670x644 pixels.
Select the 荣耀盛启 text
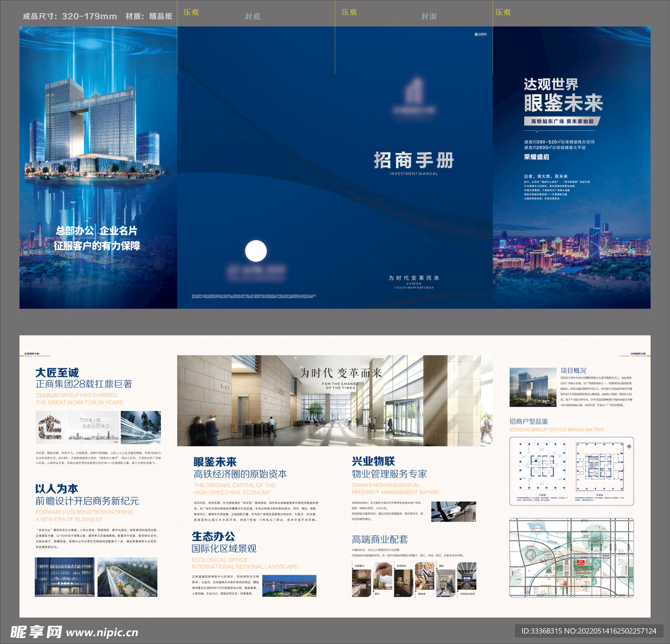click(537, 157)
